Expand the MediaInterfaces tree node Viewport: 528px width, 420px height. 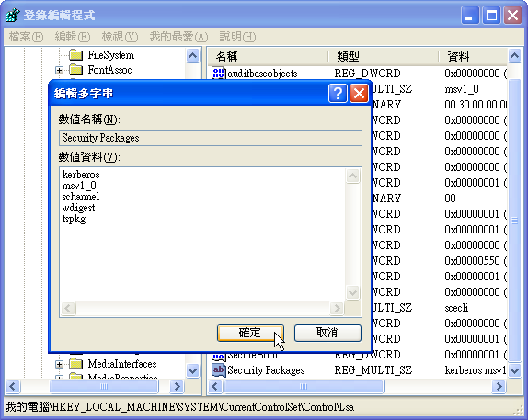click(59, 364)
